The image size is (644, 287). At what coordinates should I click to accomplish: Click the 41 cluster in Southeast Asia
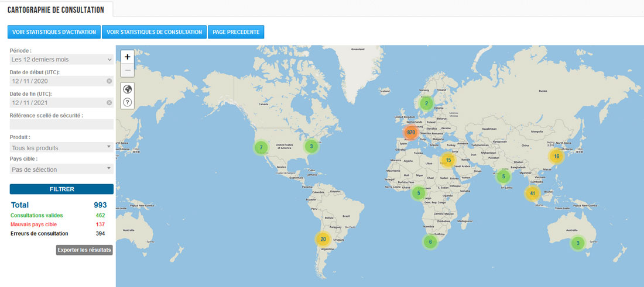(x=532, y=193)
